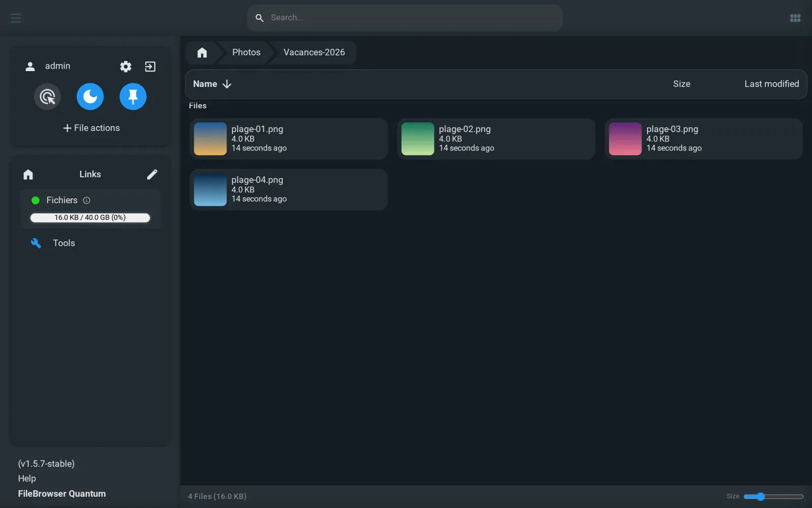The width and height of the screenshot is (812, 508).
Task: Click the admin username label
Action: pos(58,66)
